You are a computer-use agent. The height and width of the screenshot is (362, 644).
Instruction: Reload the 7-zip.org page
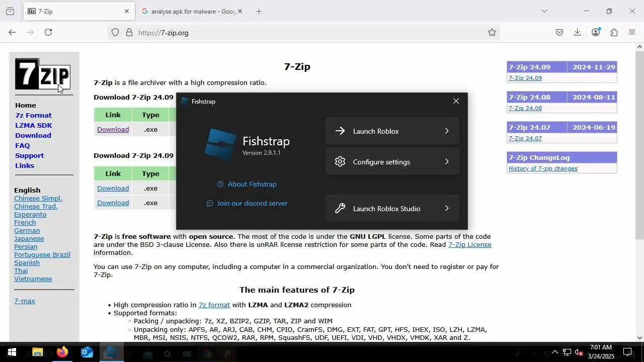(48, 32)
